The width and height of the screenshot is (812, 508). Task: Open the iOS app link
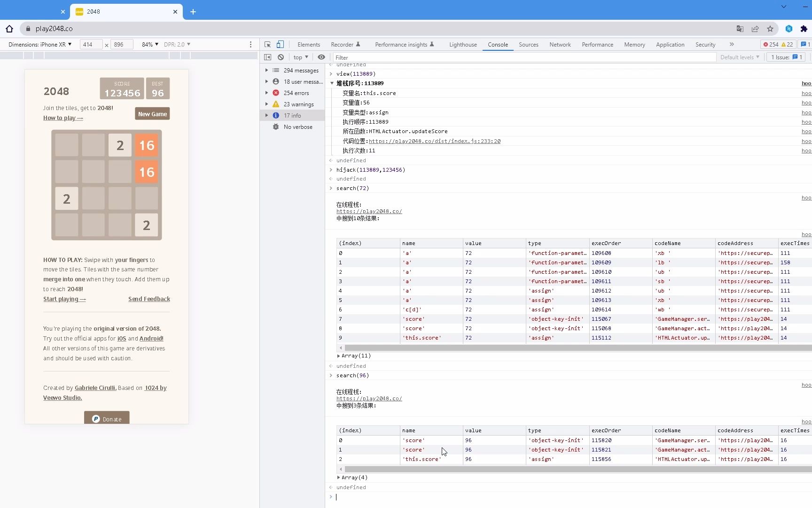[x=122, y=339]
